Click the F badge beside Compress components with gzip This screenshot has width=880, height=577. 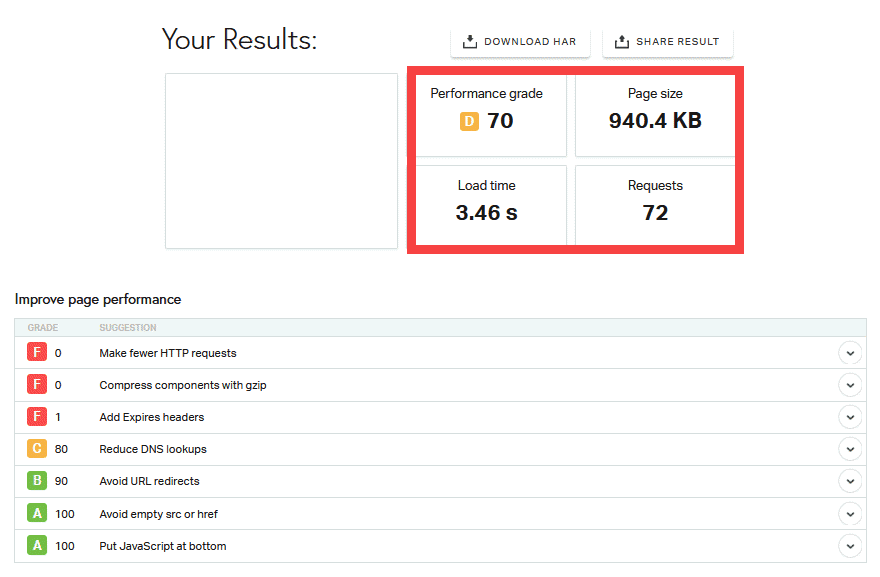point(37,385)
